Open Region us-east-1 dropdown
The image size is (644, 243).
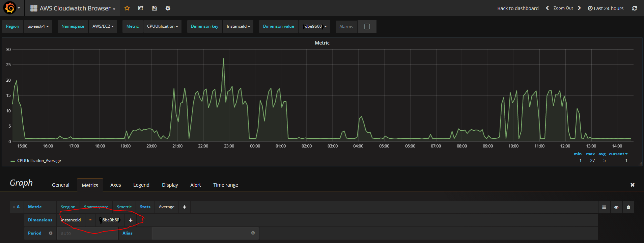coord(38,26)
